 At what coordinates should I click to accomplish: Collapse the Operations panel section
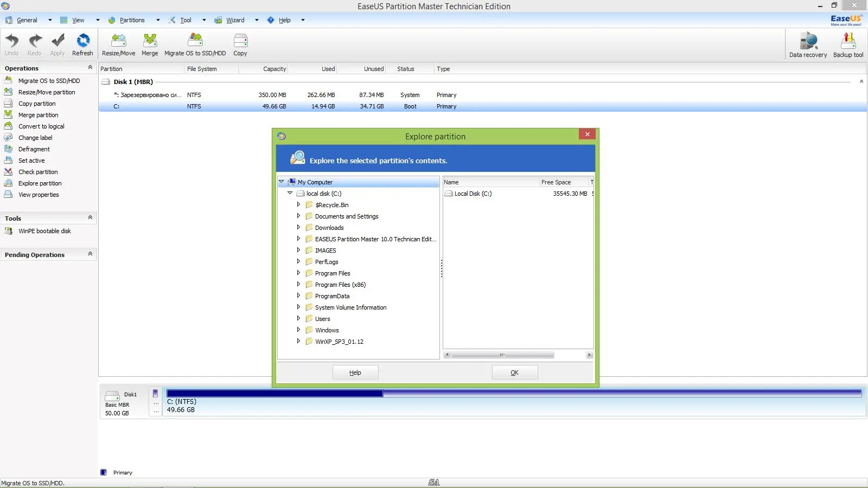(x=90, y=67)
